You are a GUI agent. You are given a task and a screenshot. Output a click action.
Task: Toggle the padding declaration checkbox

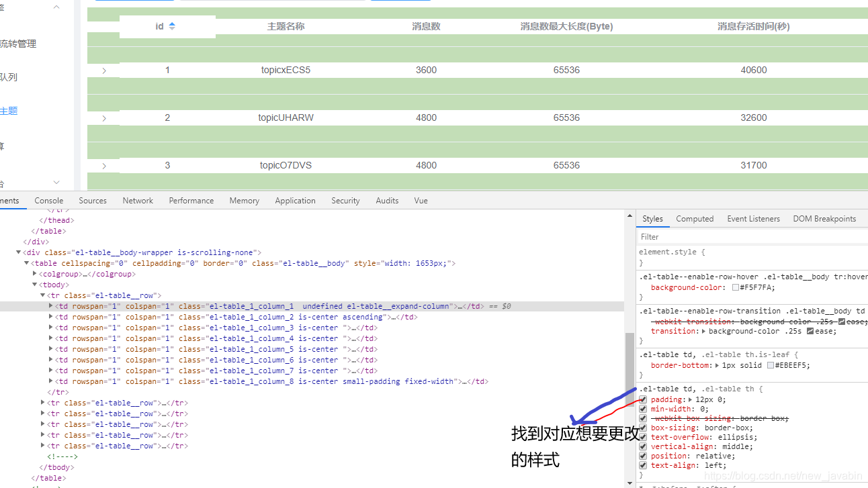[x=643, y=399]
